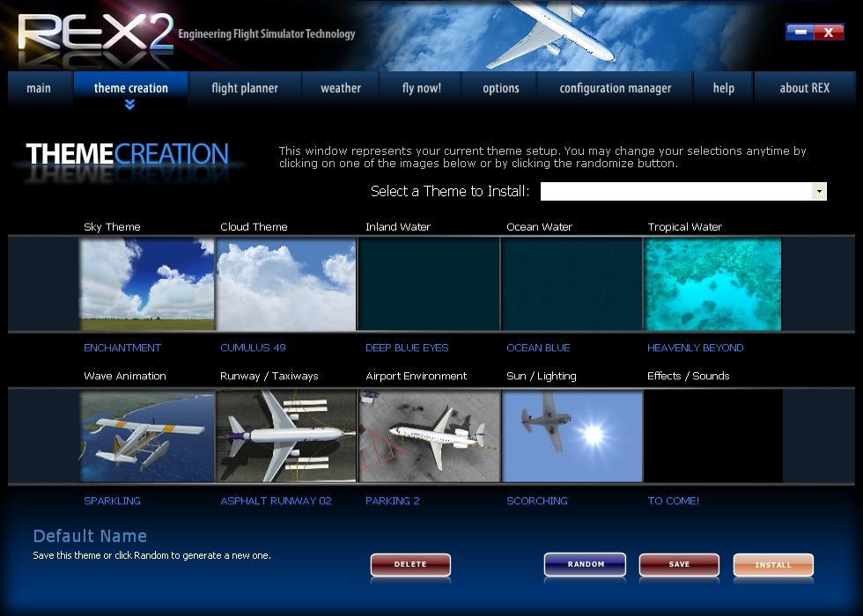863x616 pixels.
Task: Click the RANDOM button
Action: tap(585, 564)
